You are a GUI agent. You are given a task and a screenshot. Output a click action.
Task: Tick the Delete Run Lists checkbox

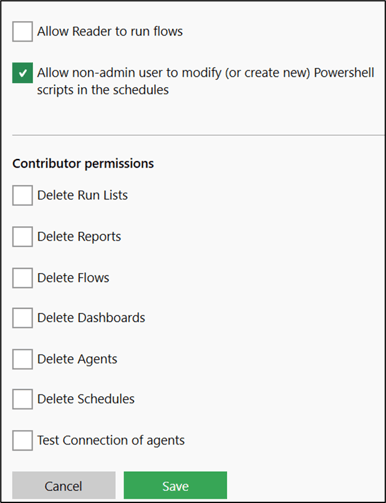point(22,195)
